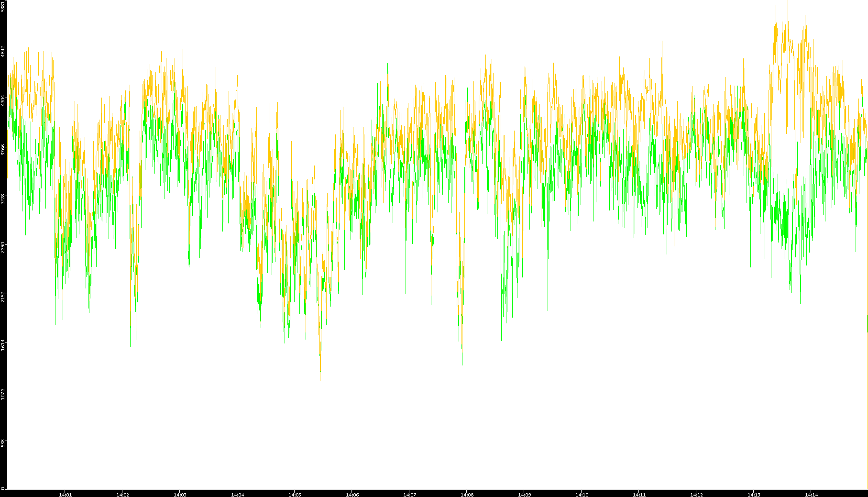Pick the 3766 value axis label

3,149
